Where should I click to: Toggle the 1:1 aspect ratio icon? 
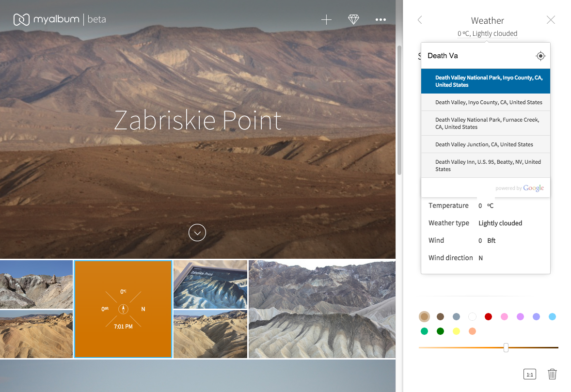(530, 374)
